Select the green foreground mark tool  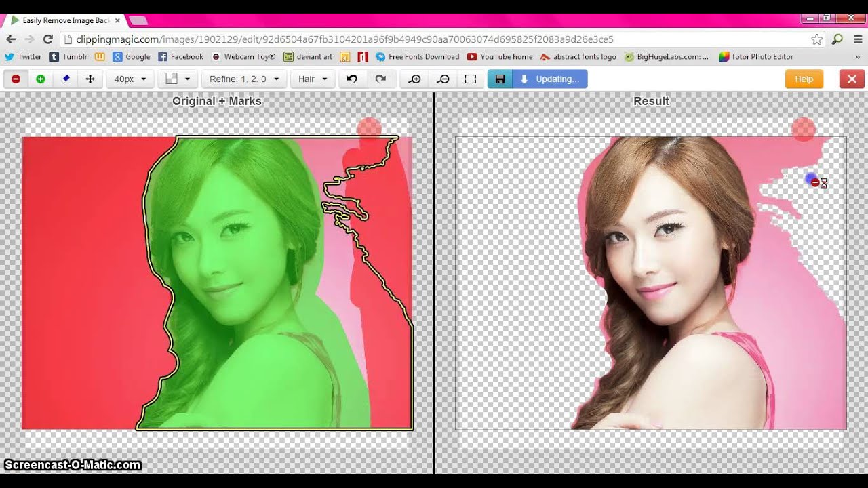[x=41, y=79]
